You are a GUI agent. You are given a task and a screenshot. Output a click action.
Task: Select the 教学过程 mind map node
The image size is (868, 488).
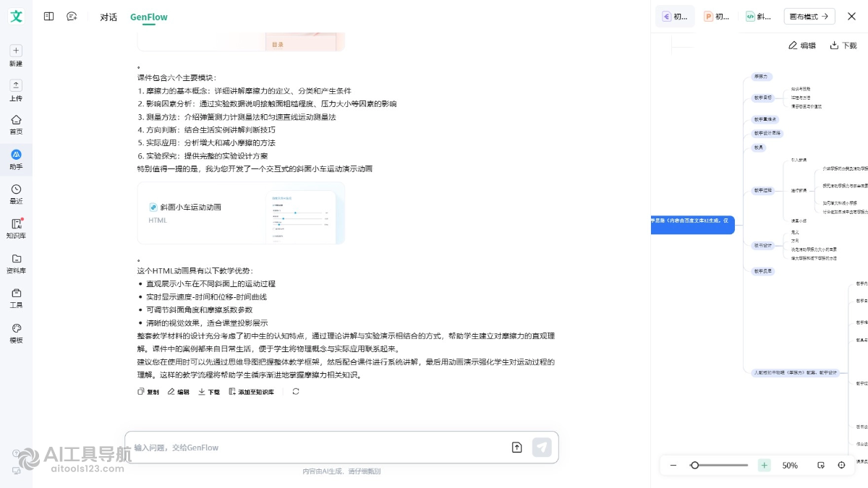coord(763,191)
